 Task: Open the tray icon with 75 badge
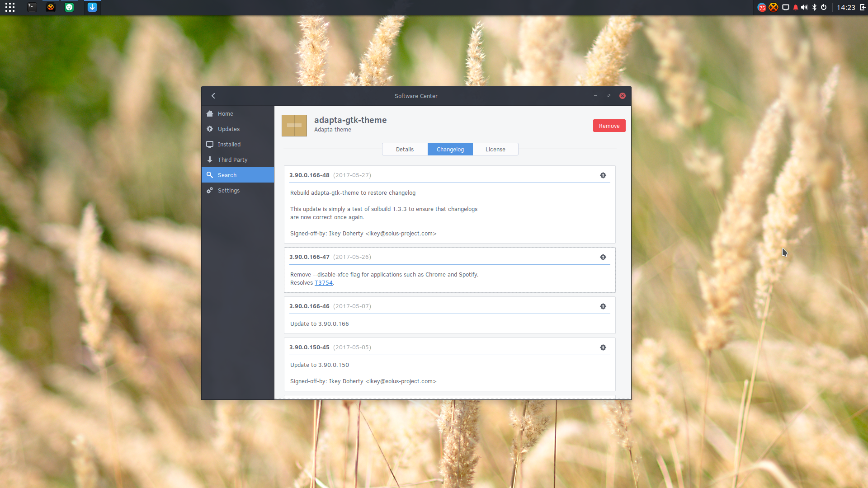pyautogui.click(x=762, y=7)
